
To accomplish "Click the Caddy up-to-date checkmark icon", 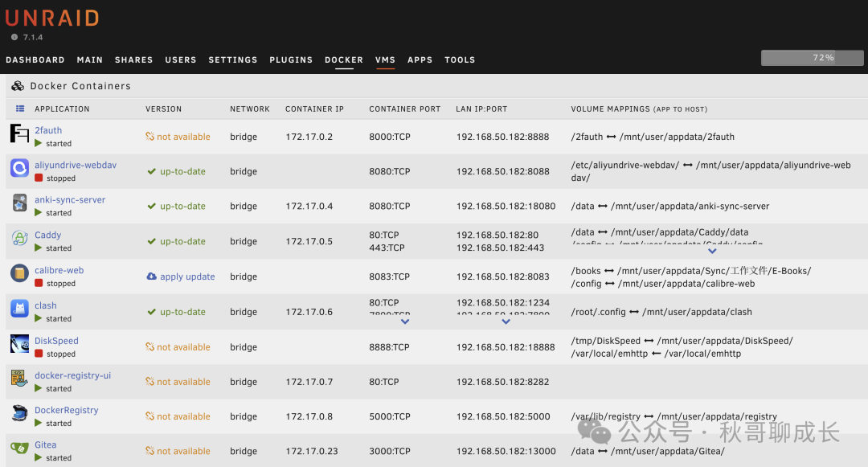I will [151, 241].
